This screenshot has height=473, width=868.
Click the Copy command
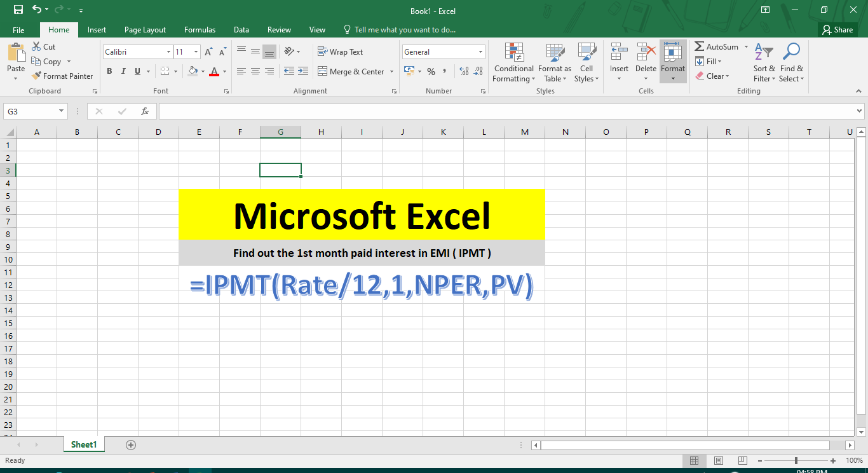(46, 62)
